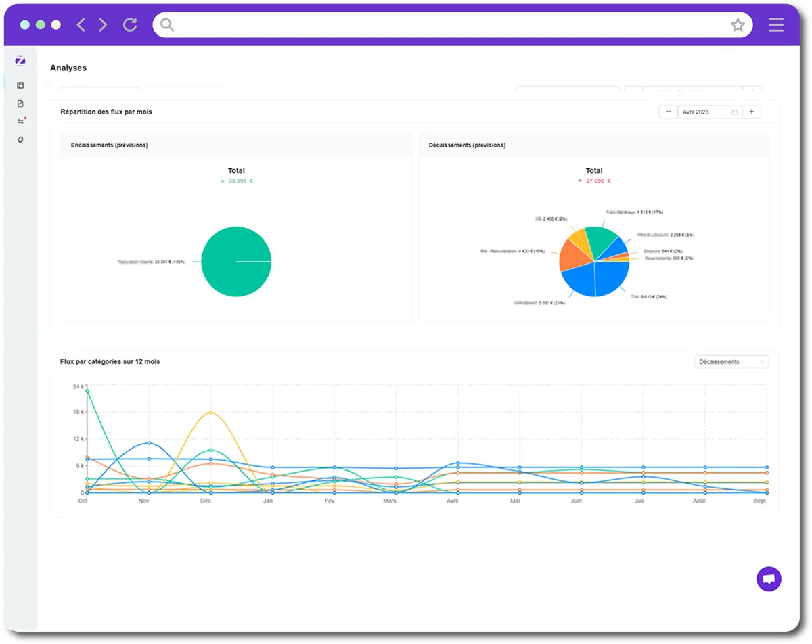Click the browser address search bar
The width and height of the screenshot is (812, 644).
tap(447, 25)
